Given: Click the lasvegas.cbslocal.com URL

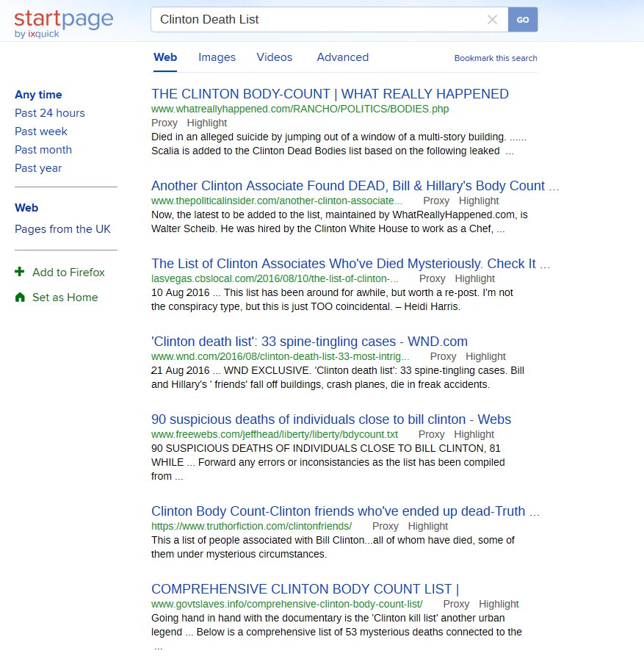Looking at the screenshot, I should (x=275, y=278).
